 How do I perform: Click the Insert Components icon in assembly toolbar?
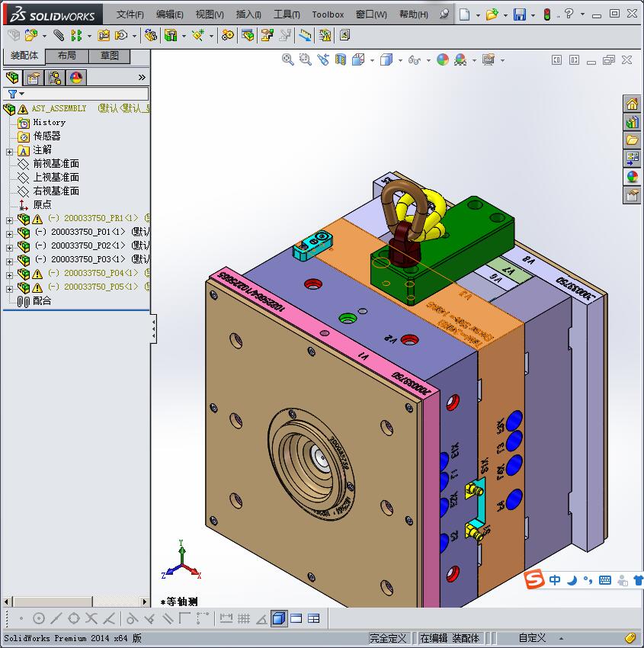pos(31,36)
